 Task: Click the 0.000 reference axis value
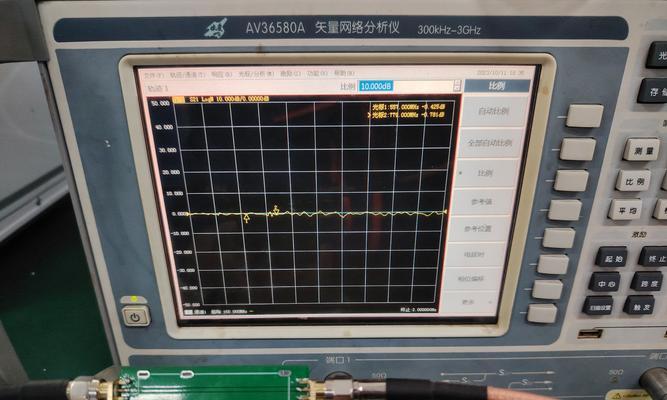[180, 214]
